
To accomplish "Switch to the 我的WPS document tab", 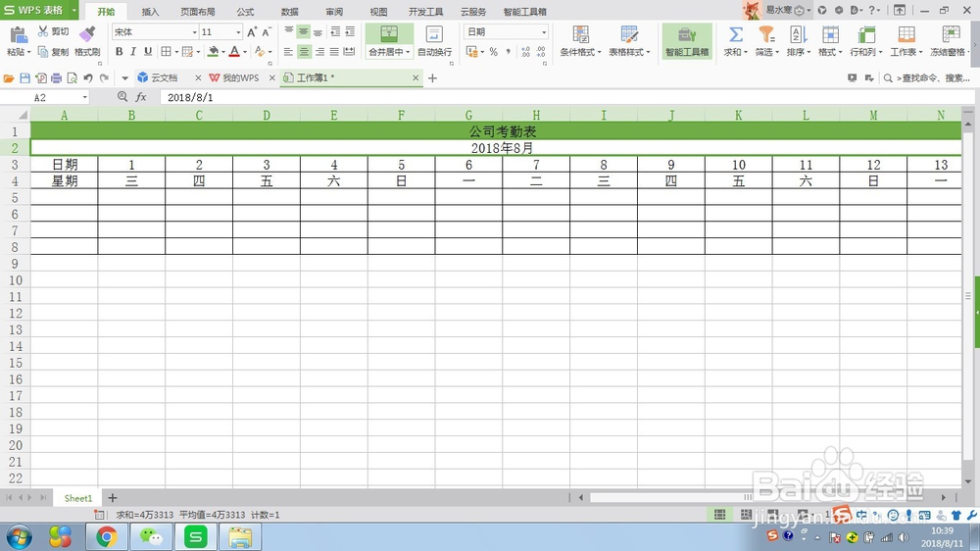I will pyautogui.click(x=240, y=77).
